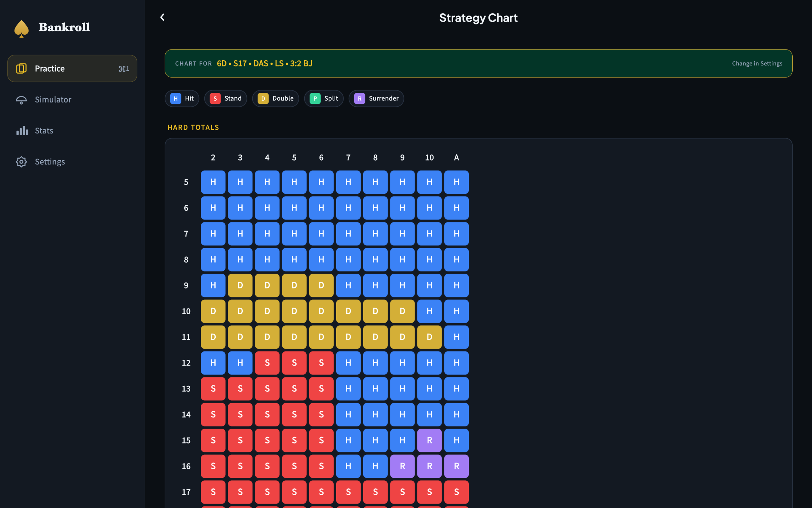Click the green P icon in Split legend
The width and height of the screenshot is (812, 508).
[x=315, y=98]
